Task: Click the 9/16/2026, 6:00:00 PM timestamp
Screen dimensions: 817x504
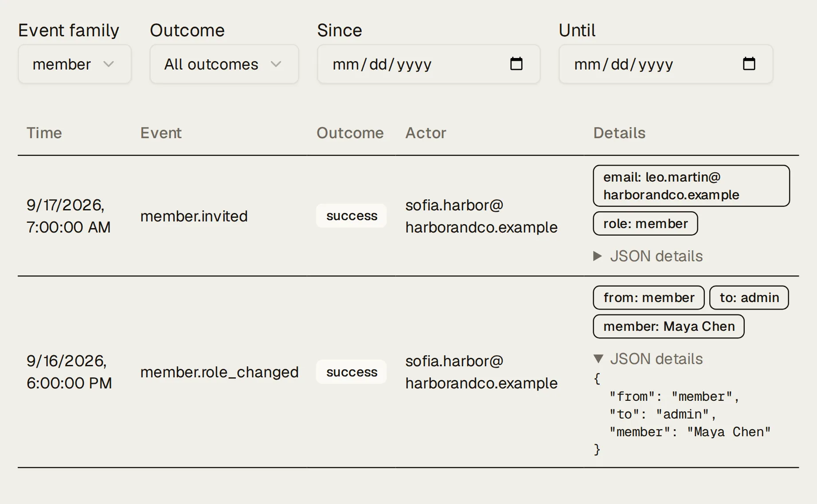Action: 69,372
